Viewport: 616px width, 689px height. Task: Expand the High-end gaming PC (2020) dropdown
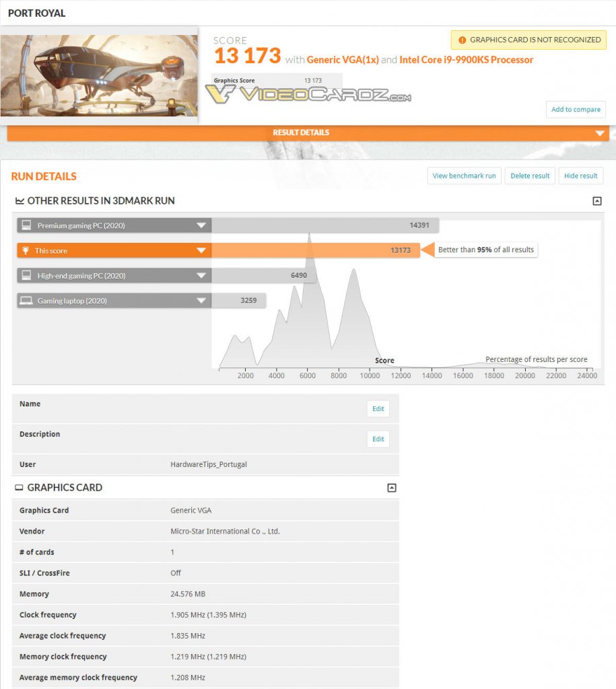[x=201, y=275]
